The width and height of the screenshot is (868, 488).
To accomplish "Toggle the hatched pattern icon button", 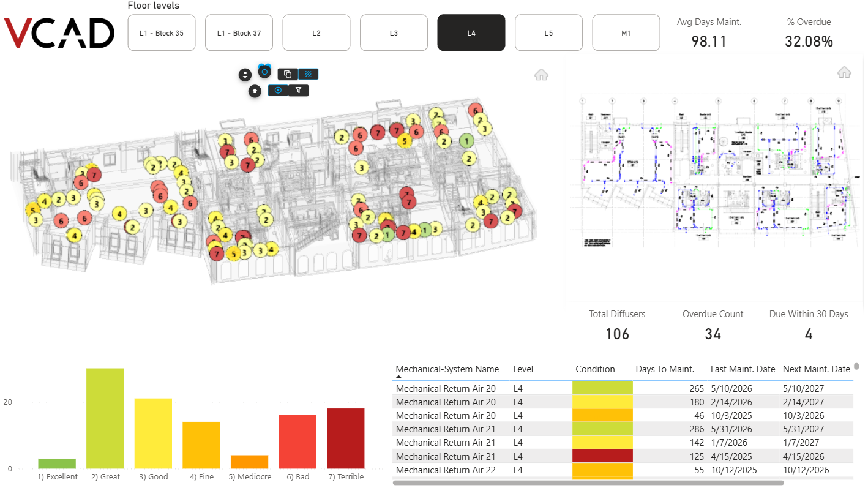I will [309, 74].
